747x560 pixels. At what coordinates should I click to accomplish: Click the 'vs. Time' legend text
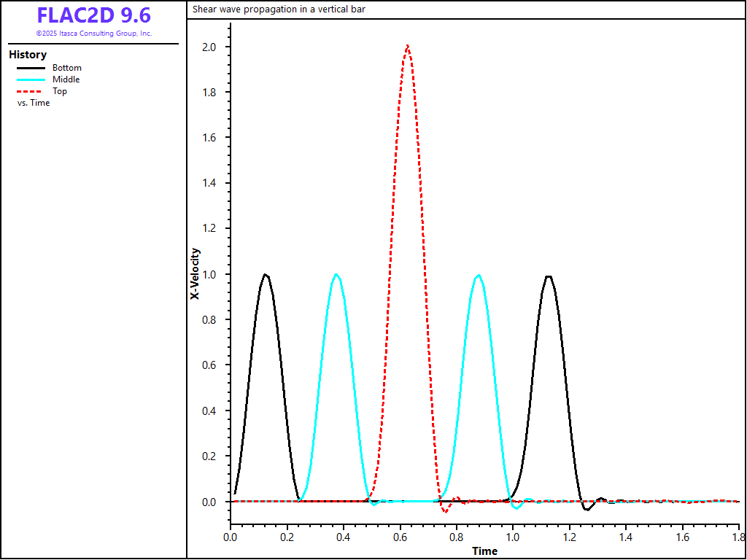tap(34, 103)
